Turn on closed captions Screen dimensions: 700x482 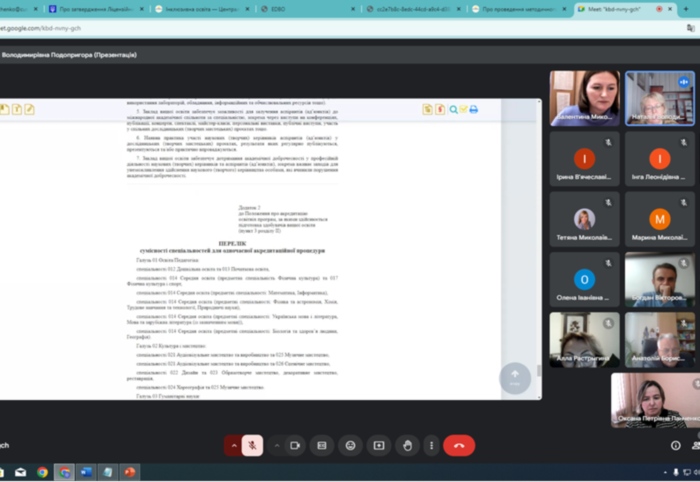tap(322, 445)
